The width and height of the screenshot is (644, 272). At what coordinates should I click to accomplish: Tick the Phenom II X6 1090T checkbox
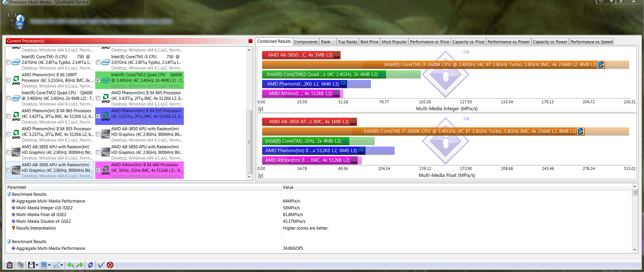tap(8, 80)
